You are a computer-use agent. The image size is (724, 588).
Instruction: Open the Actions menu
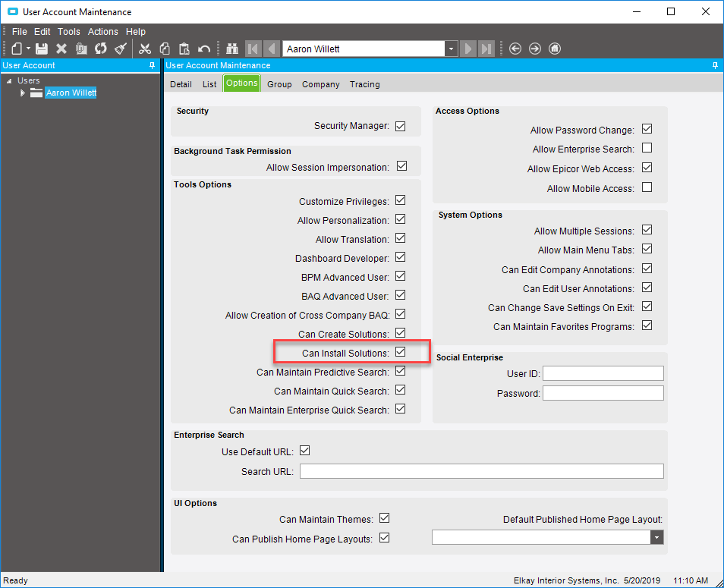point(103,31)
